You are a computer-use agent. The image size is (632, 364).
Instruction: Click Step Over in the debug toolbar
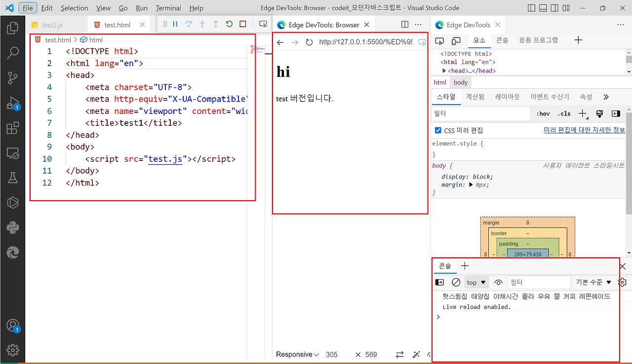[x=189, y=24]
